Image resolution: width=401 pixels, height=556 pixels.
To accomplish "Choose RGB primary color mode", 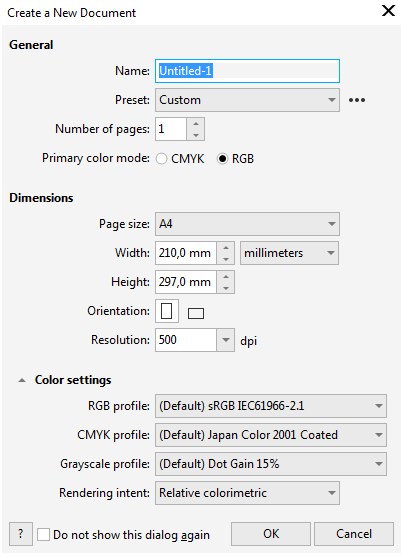I will click(222, 159).
